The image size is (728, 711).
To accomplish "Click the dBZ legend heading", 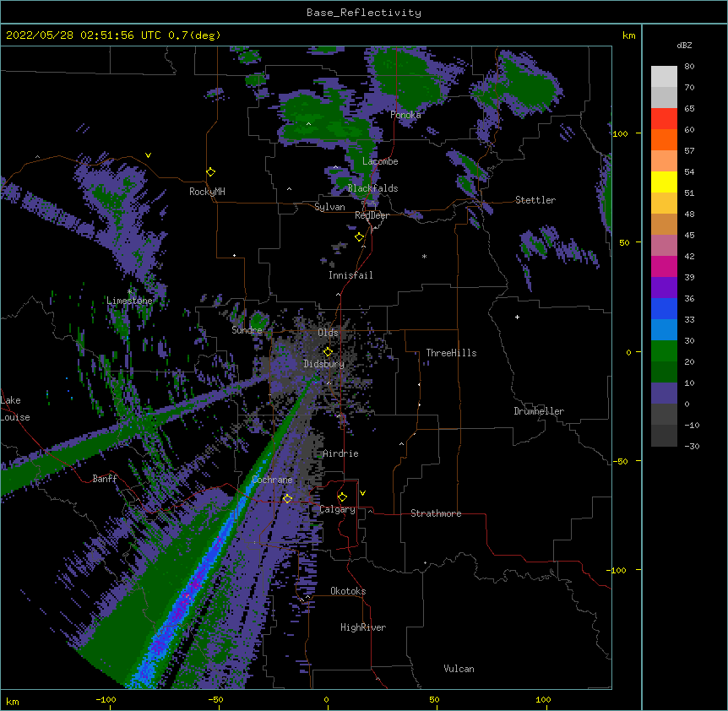I will point(684,45).
